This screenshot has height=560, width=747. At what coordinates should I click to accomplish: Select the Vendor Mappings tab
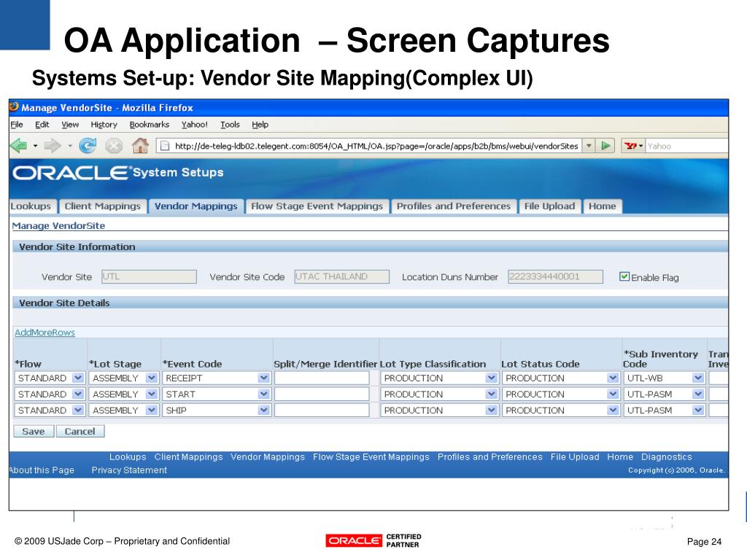click(196, 206)
